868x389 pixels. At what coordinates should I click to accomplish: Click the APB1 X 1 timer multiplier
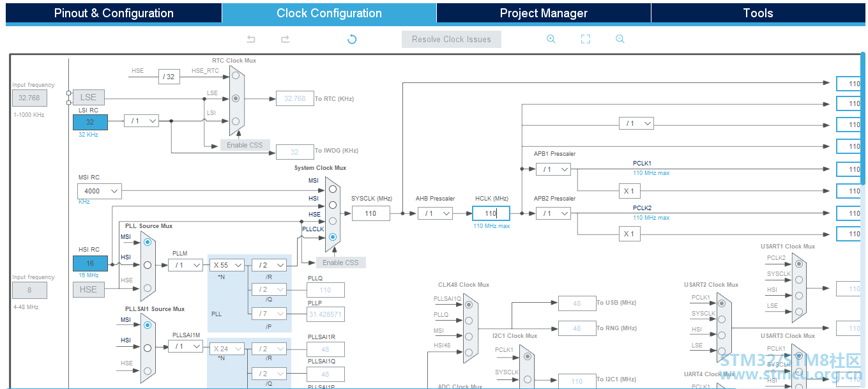point(629,191)
